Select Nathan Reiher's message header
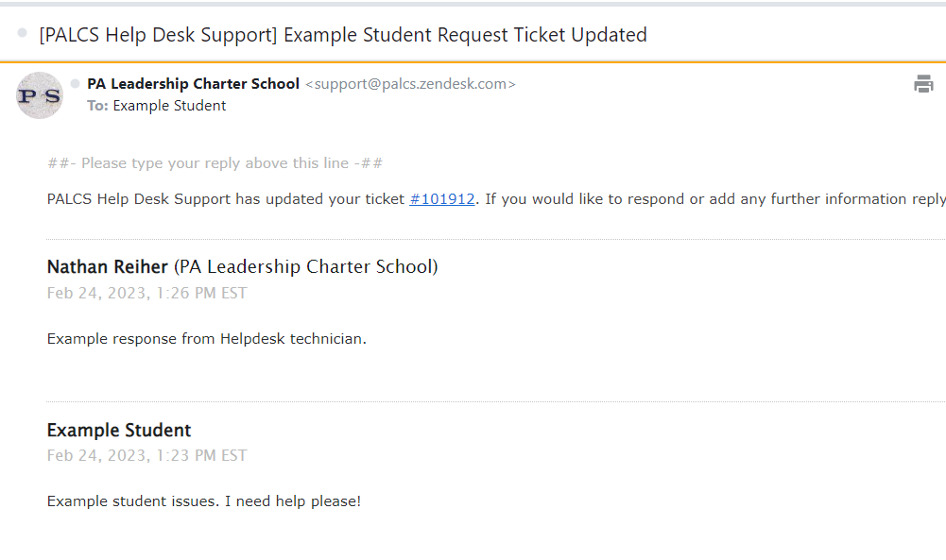This screenshot has width=946, height=560. coord(241,266)
